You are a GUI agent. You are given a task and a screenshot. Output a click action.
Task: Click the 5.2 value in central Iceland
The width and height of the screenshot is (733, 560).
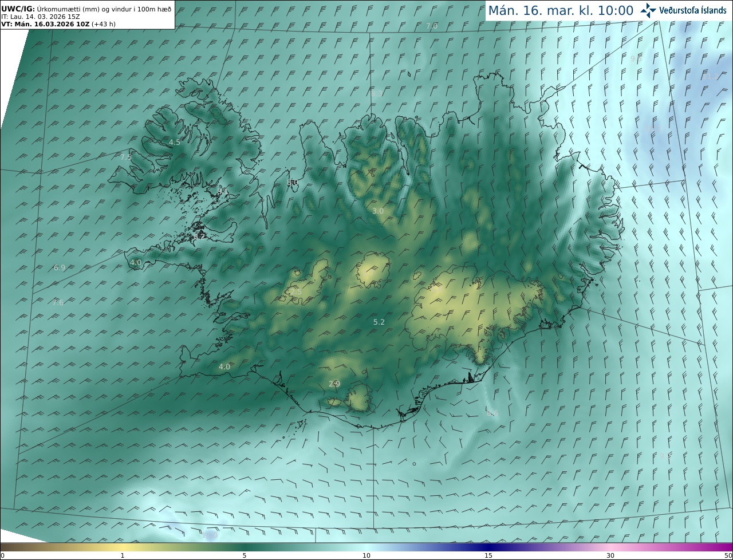coord(379,322)
